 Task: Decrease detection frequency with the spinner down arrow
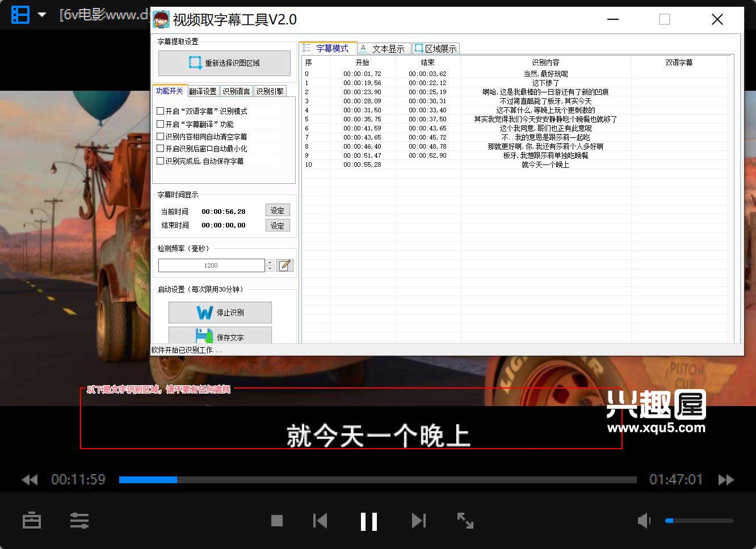270,268
